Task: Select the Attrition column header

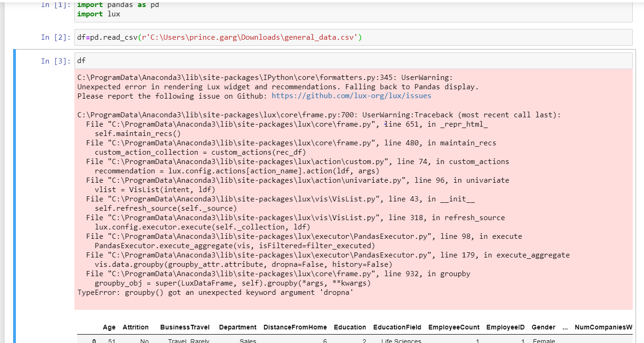Action: coord(136,327)
